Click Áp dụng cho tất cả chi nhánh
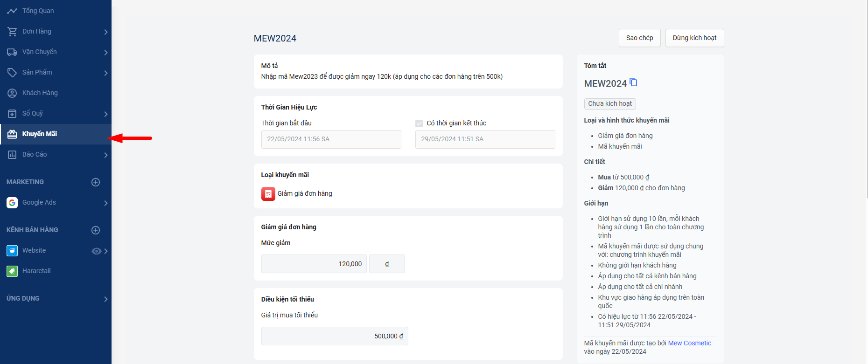Screen dimensions: 868x364 pyautogui.click(x=640, y=287)
